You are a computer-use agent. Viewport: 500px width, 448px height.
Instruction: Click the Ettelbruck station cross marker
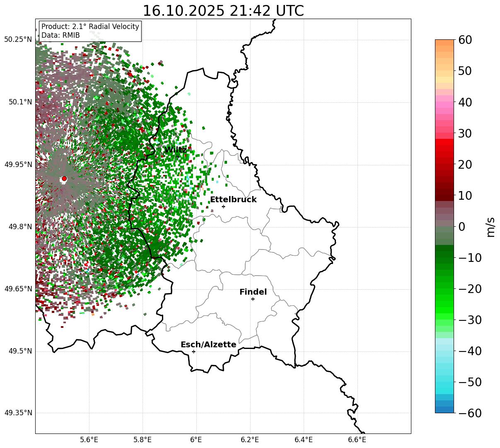pos(223,206)
